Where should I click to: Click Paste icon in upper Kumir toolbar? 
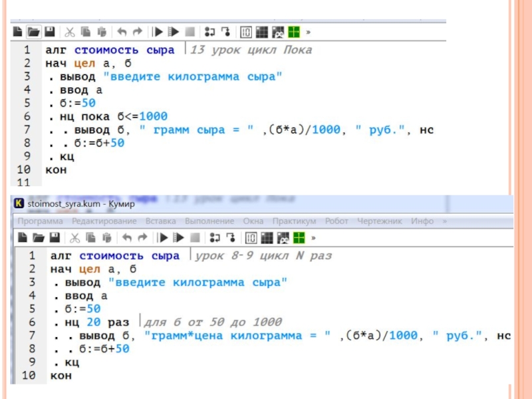pos(102,32)
